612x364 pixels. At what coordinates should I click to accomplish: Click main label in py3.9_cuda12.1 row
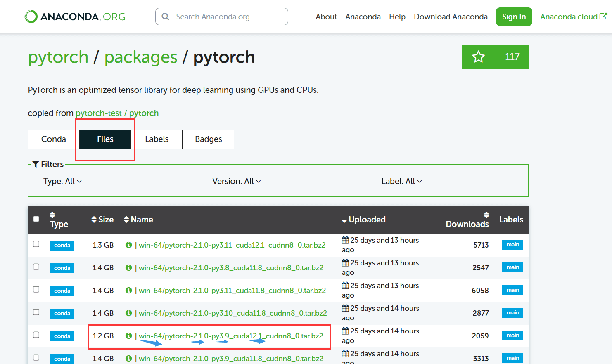click(512, 336)
